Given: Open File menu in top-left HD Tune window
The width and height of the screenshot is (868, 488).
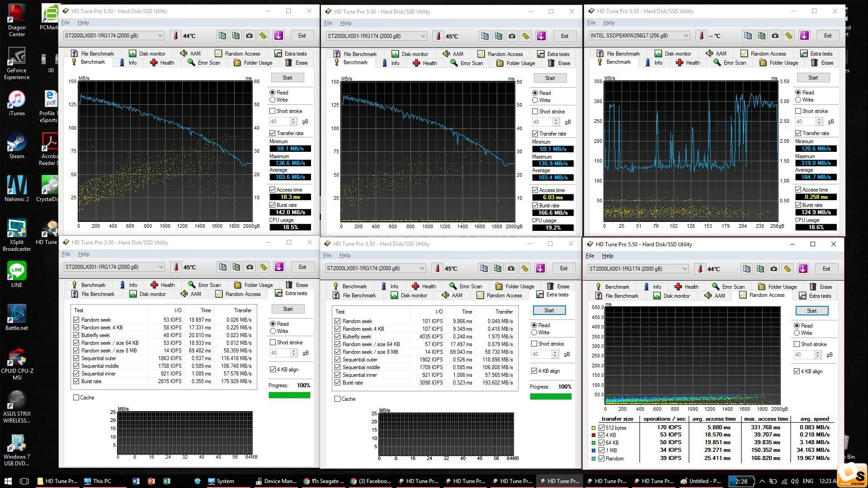Looking at the screenshot, I should tap(66, 23).
